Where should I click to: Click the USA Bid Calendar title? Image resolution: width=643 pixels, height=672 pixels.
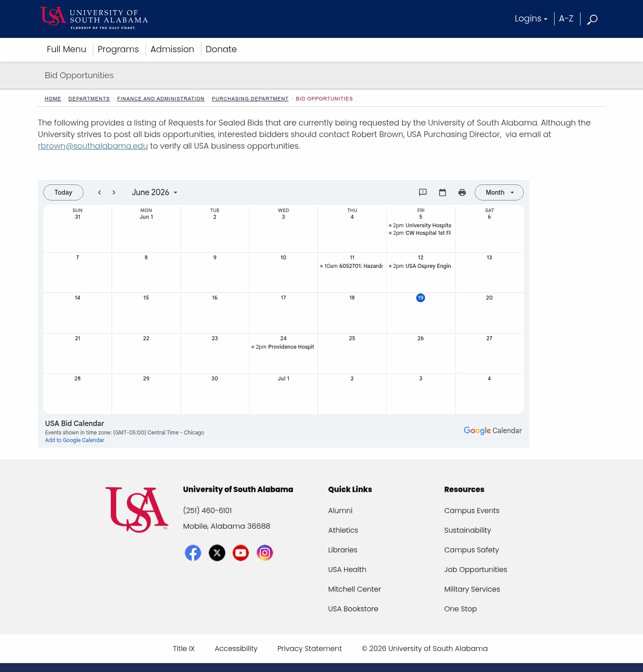[75, 423]
